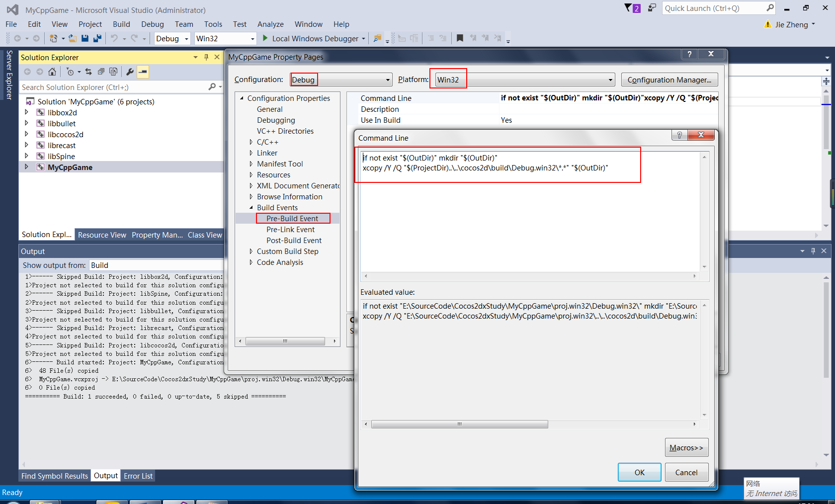835x504 pixels.
Task: Click Sync with Active Document icon
Action: 88,72
